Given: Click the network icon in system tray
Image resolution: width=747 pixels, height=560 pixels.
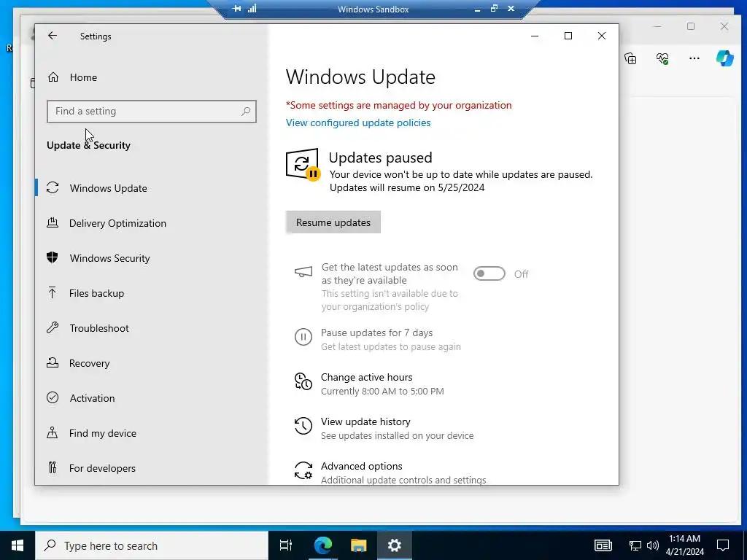Looking at the screenshot, I should click(635, 545).
